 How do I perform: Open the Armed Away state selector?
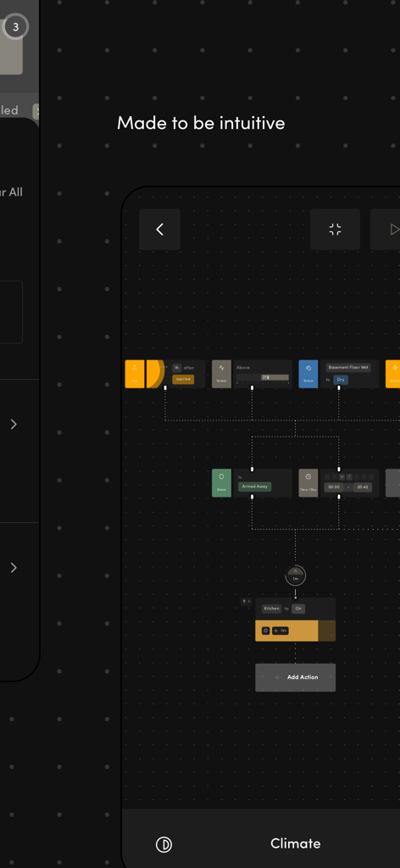tap(254, 487)
